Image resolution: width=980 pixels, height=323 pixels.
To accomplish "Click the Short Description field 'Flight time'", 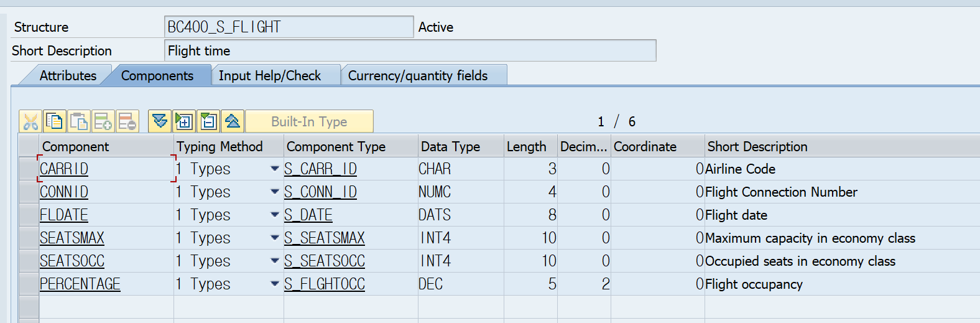I will click(410, 50).
